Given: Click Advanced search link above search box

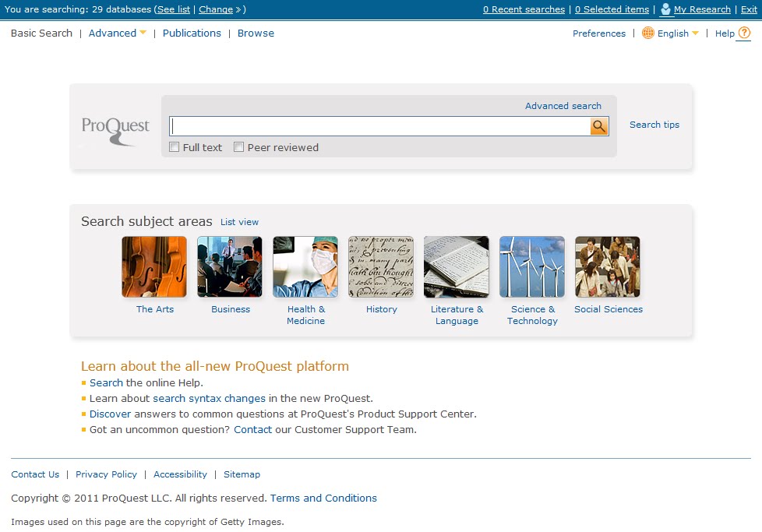Looking at the screenshot, I should click(x=563, y=105).
